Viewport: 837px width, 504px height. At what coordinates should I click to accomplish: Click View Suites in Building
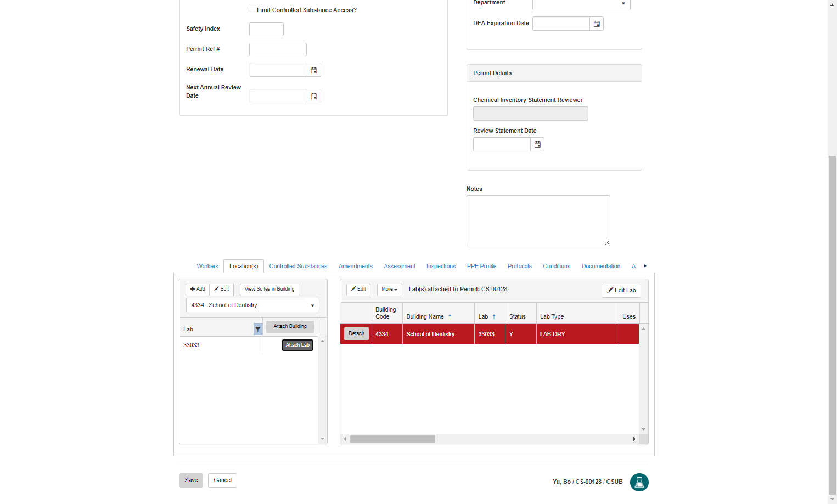click(x=269, y=290)
